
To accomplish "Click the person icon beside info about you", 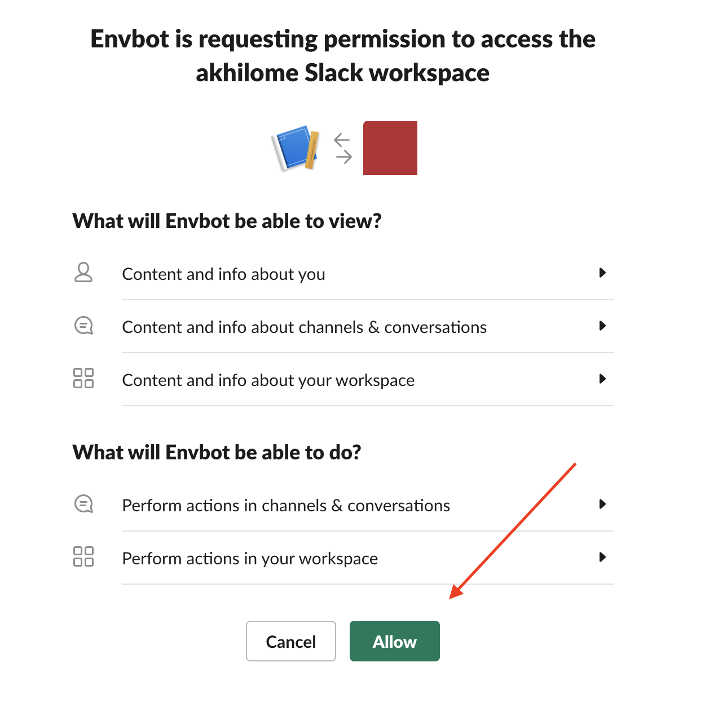I will click(x=83, y=273).
